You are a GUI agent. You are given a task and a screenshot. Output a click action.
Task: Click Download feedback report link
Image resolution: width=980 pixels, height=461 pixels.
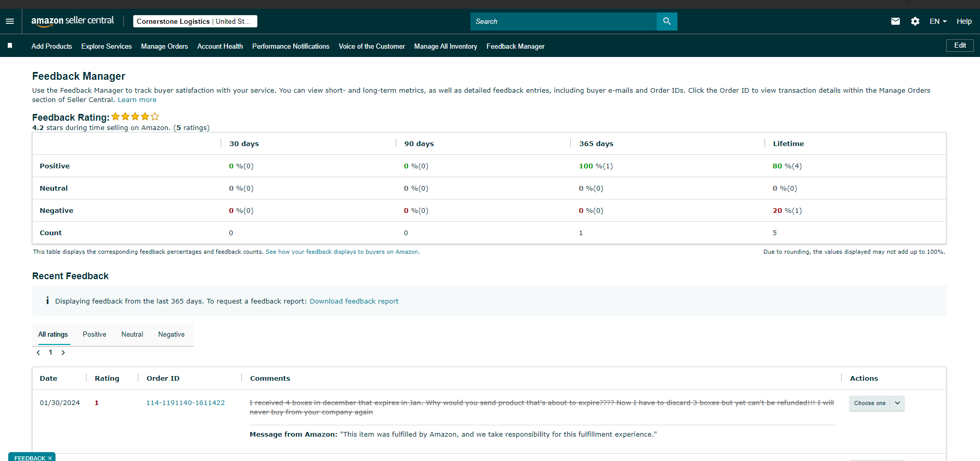click(354, 301)
